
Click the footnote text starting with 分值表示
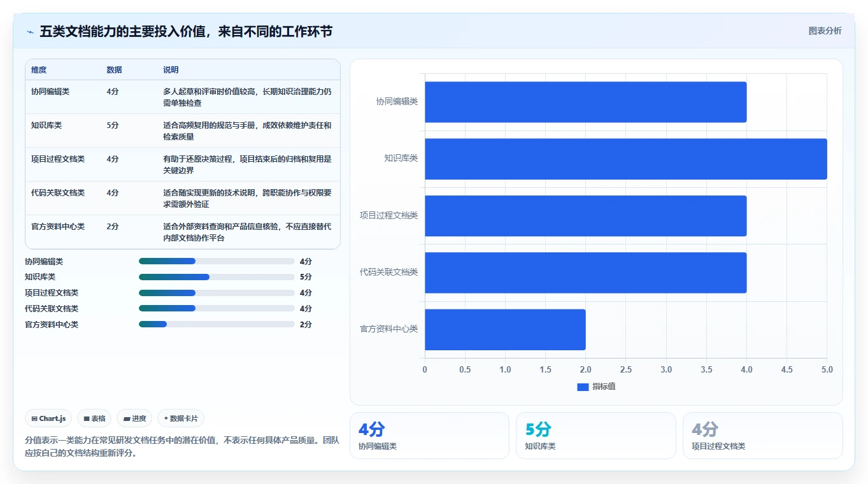pyautogui.click(x=182, y=447)
